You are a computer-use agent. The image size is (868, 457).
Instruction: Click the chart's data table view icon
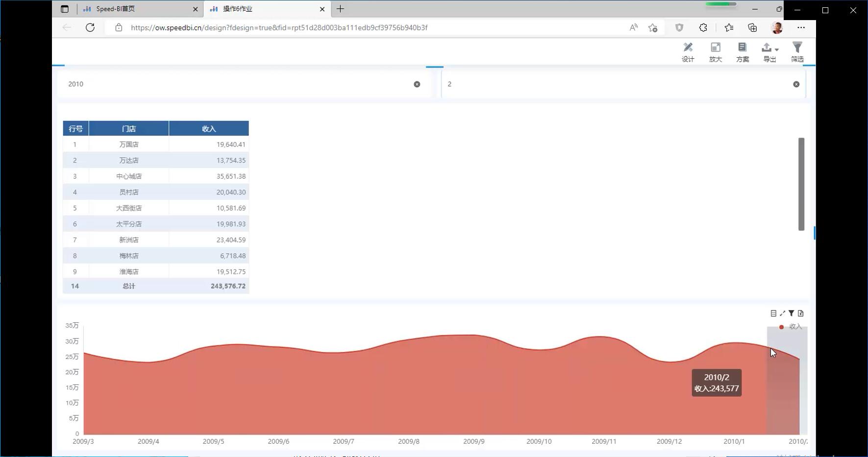pyautogui.click(x=773, y=313)
